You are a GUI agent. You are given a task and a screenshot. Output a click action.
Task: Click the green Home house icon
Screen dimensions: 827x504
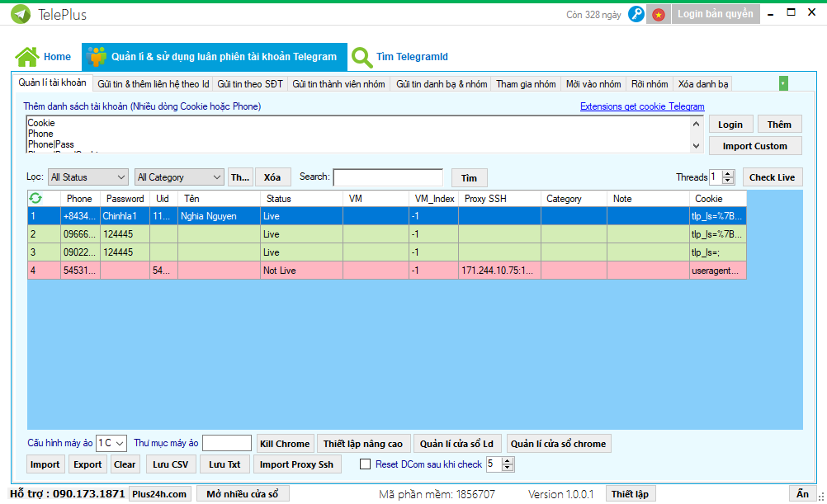pos(27,57)
